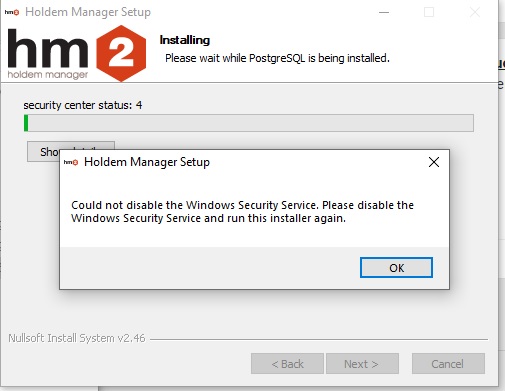Click the orange hexagon 2 logo
The height and width of the screenshot is (391, 505).
(121, 53)
